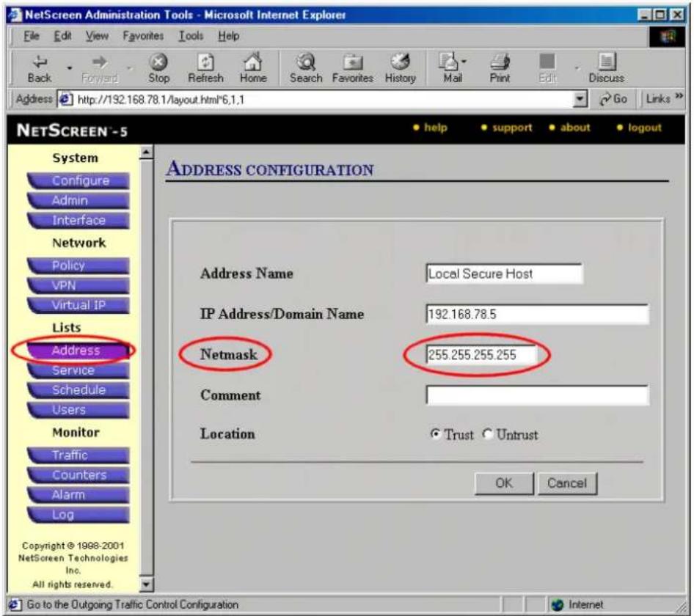Open the about link in header
The height and width of the screenshot is (616, 694).
[x=575, y=128]
